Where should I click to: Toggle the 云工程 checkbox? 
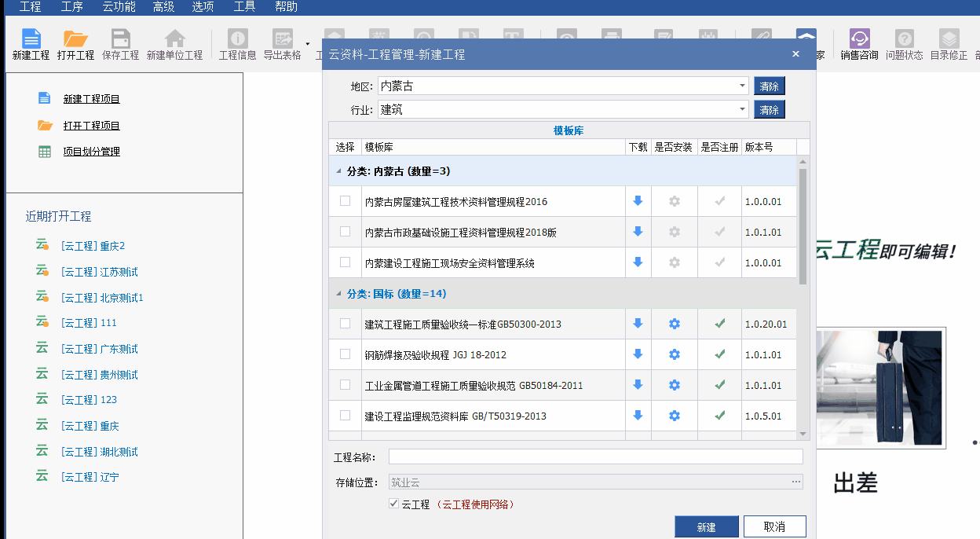394,504
